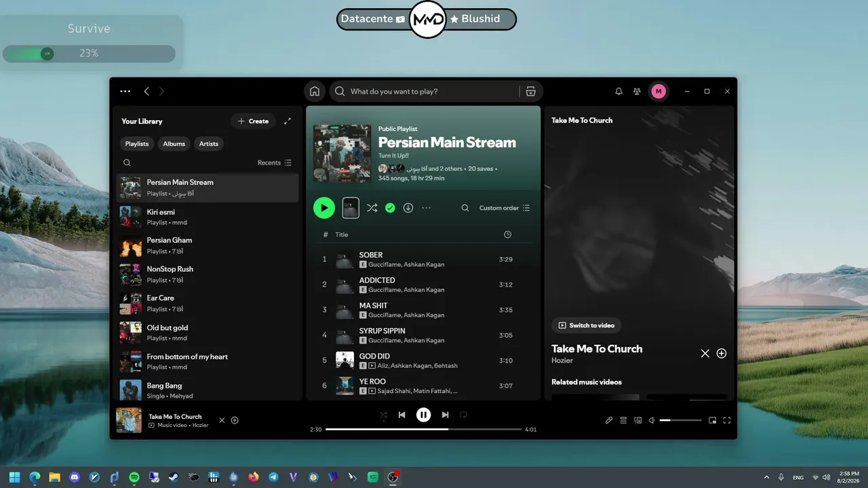
Task: Dismiss the track with X in Now Playing panel
Action: coord(705,353)
